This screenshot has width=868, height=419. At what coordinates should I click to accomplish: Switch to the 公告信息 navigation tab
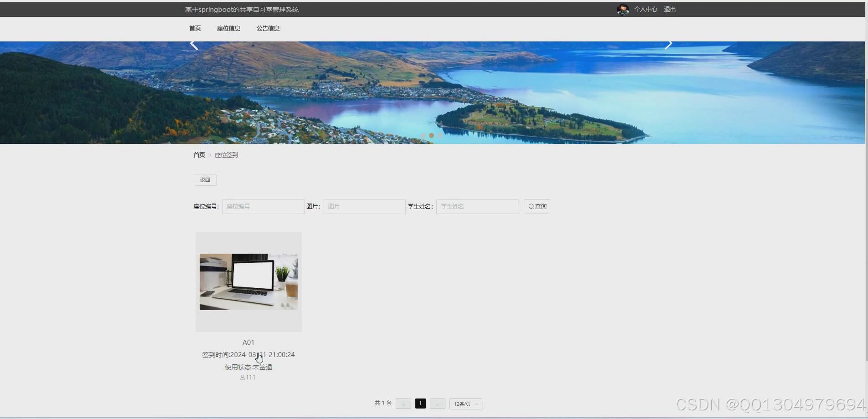point(268,28)
